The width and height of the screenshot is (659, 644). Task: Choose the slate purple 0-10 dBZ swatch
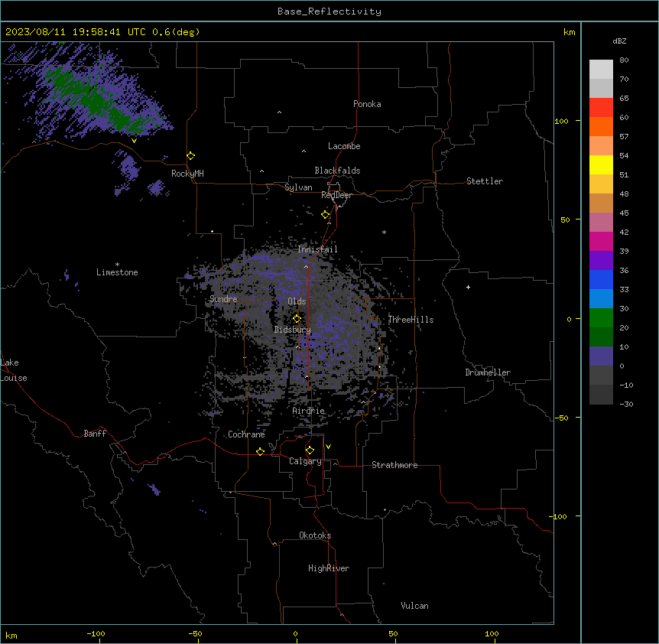(601, 356)
